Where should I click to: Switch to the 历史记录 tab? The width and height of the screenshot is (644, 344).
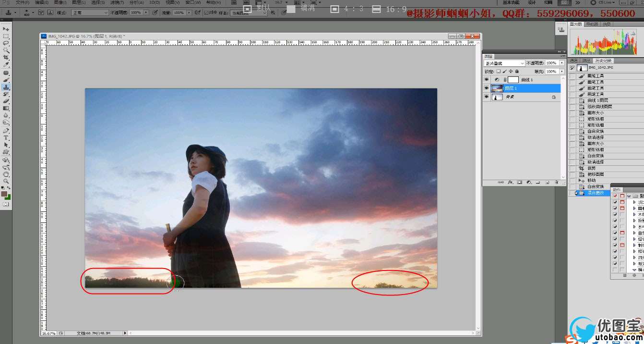604,61
